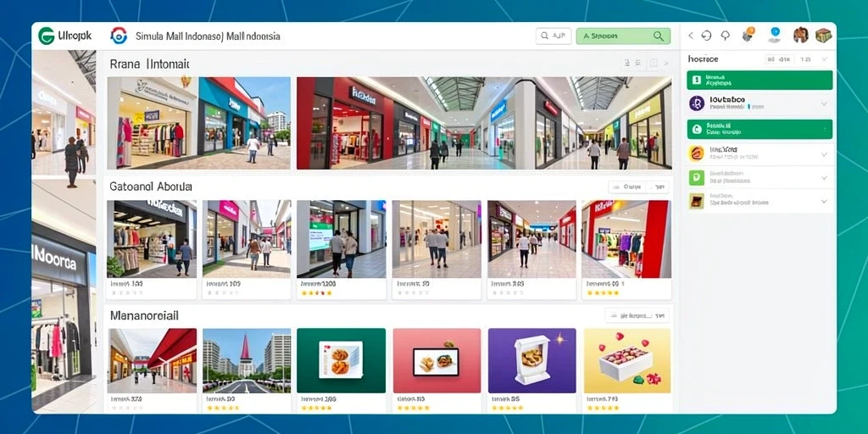Screen dimensions: 868x434
Task: Select the second green highlighted item in the right panel
Action: [x=759, y=129]
